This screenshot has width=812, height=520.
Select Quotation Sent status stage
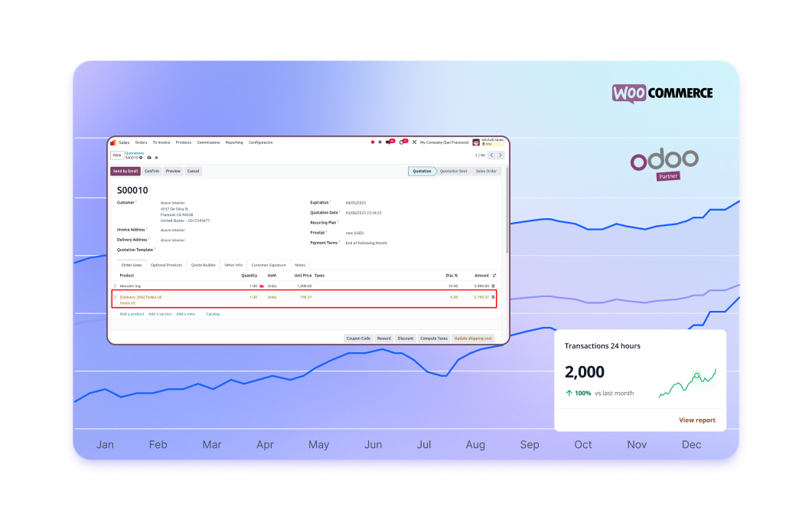(x=454, y=171)
